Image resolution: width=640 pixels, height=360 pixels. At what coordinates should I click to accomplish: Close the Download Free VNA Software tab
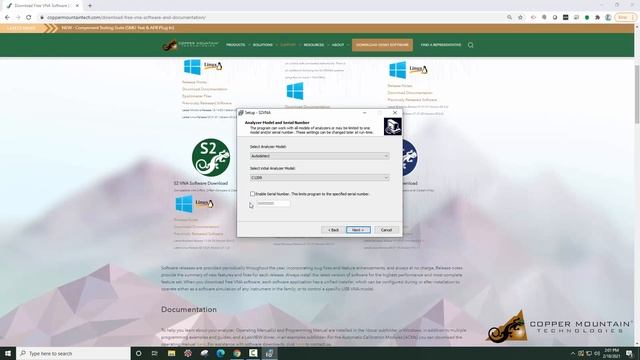(77, 6)
